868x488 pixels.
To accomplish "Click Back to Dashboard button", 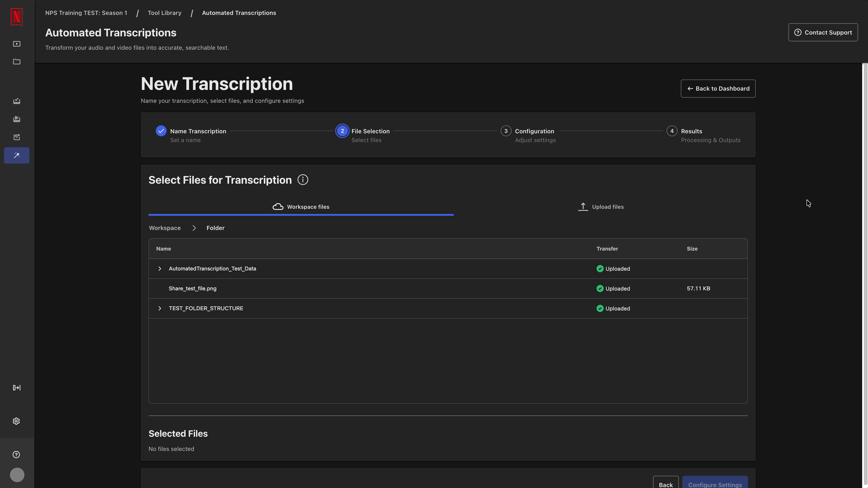I will pos(718,89).
